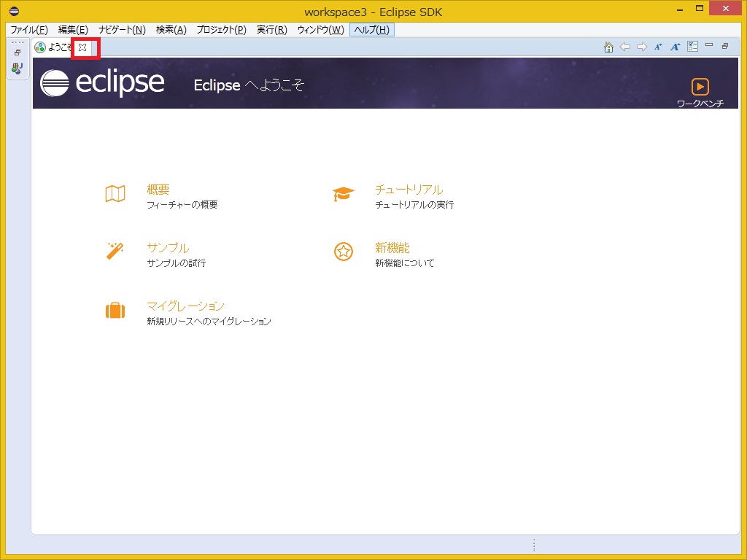
Task: Reduce font size with small A icon
Action: 659,47
